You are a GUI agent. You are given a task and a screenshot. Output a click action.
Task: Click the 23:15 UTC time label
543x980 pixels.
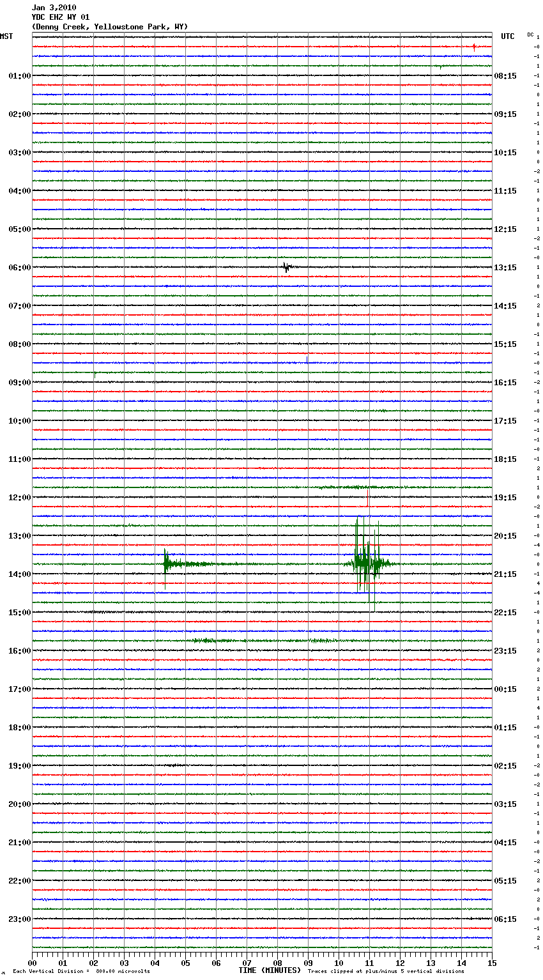point(505,651)
